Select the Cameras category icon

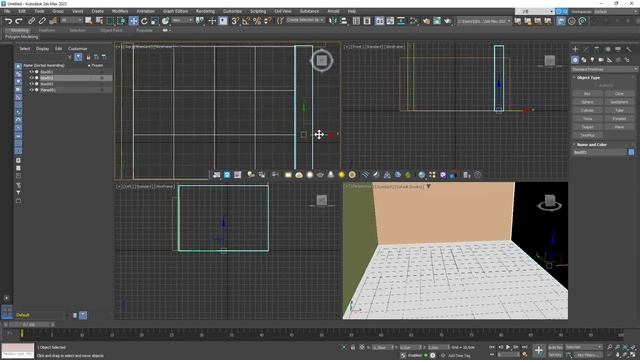[601, 60]
